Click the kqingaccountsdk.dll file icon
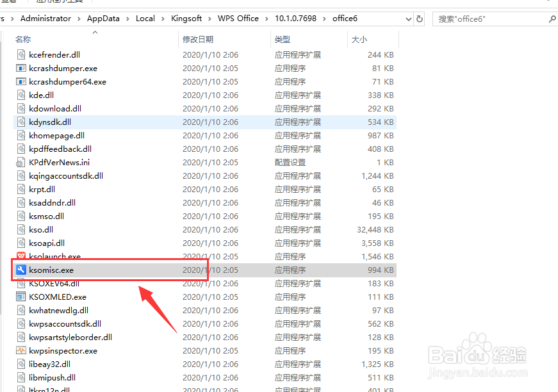 pyautogui.click(x=21, y=176)
